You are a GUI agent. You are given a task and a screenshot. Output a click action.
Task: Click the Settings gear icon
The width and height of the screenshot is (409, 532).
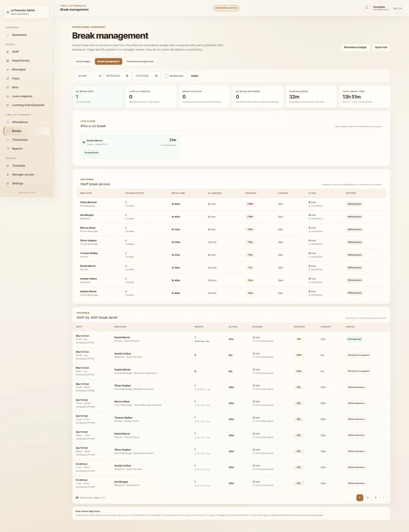(x=8, y=184)
